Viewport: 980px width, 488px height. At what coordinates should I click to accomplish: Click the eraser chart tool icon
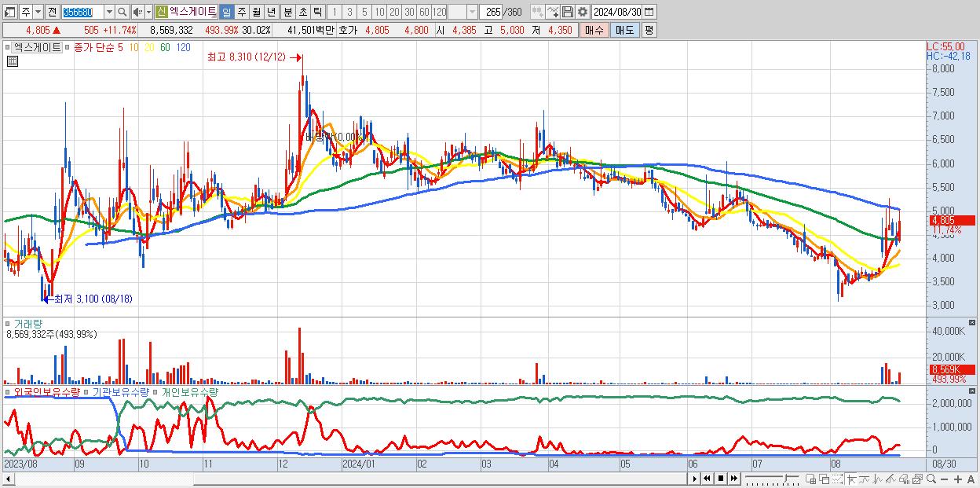[905, 479]
